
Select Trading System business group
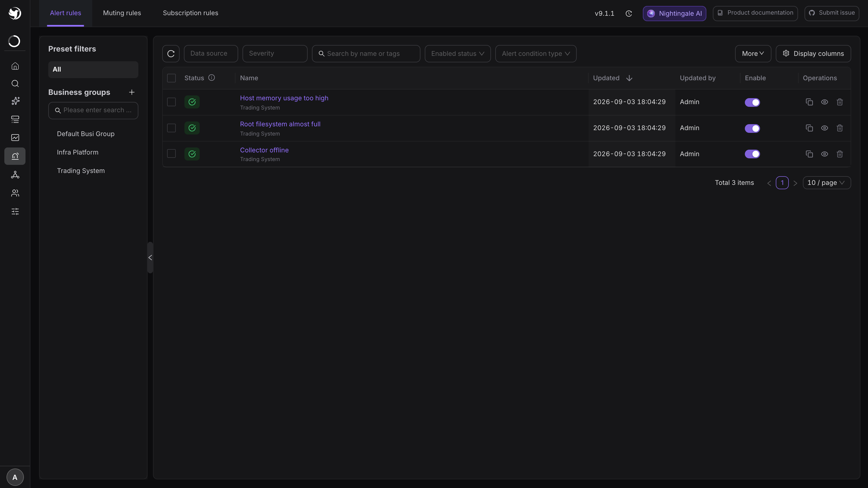point(81,171)
